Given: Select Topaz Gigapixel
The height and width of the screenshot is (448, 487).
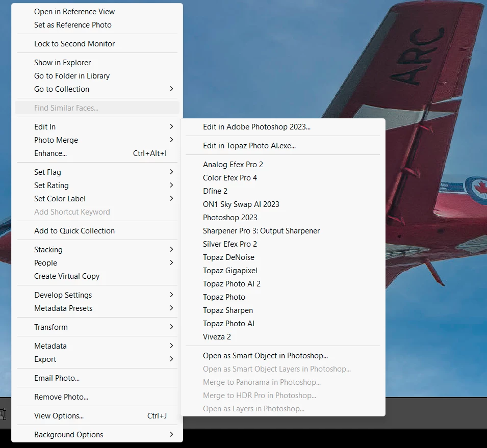Looking at the screenshot, I should tap(283, 271).
